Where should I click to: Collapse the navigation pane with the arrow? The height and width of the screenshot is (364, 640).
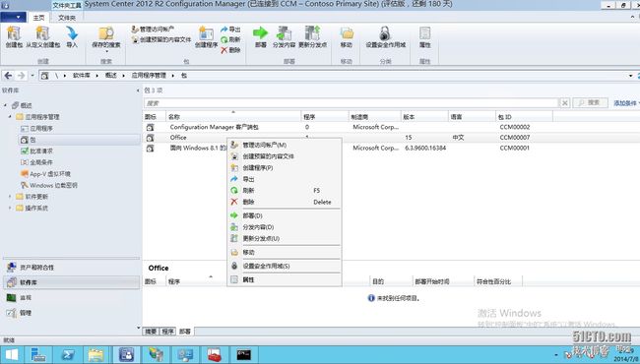[138, 91]
